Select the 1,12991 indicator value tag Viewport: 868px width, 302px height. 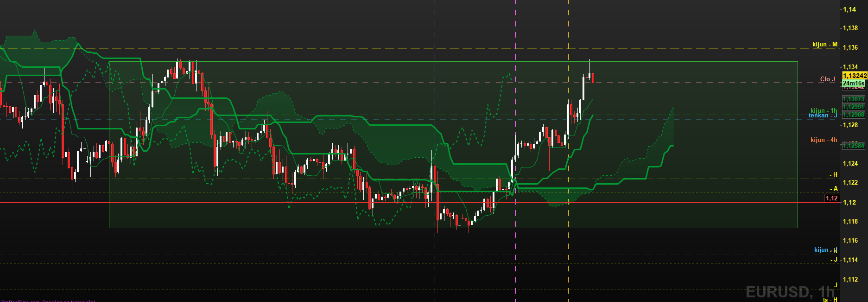[x=853, y=107]
